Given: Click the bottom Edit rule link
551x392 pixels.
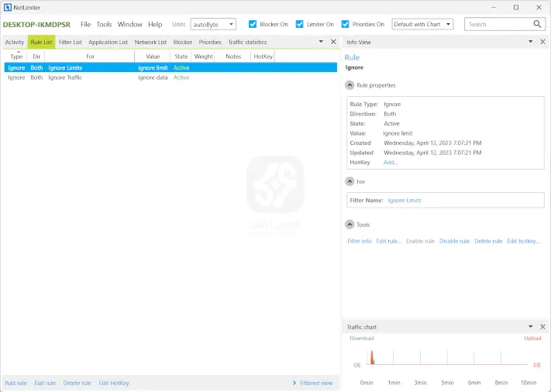Looking at the screenshot, I should point(45,383).
